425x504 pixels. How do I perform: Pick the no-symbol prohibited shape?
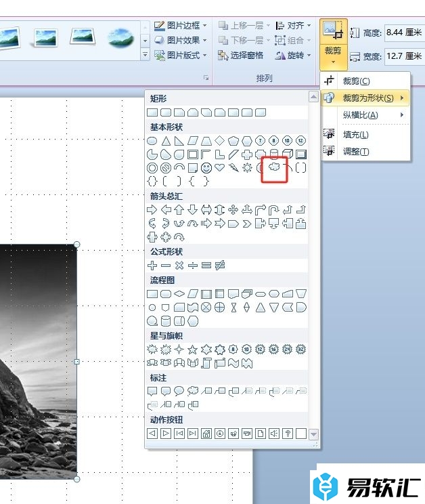[166, 168]
